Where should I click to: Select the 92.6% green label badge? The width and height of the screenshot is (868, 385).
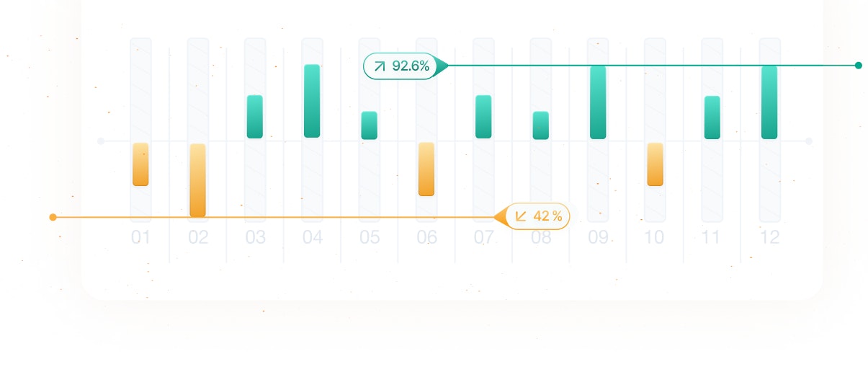[x=401, y=66]
